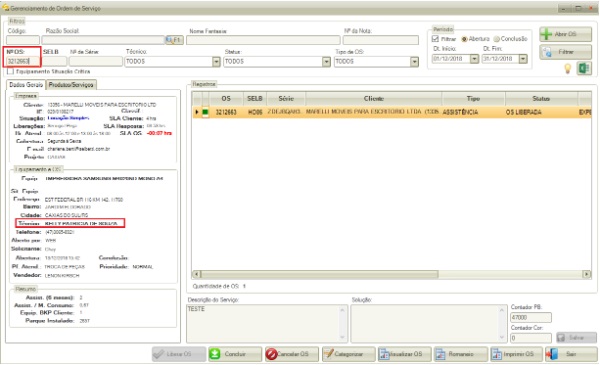The height and width of the screenshot is (365, 600).
Task: Switch to the Produtos/Serviços tab
Action: pos(71,85)
